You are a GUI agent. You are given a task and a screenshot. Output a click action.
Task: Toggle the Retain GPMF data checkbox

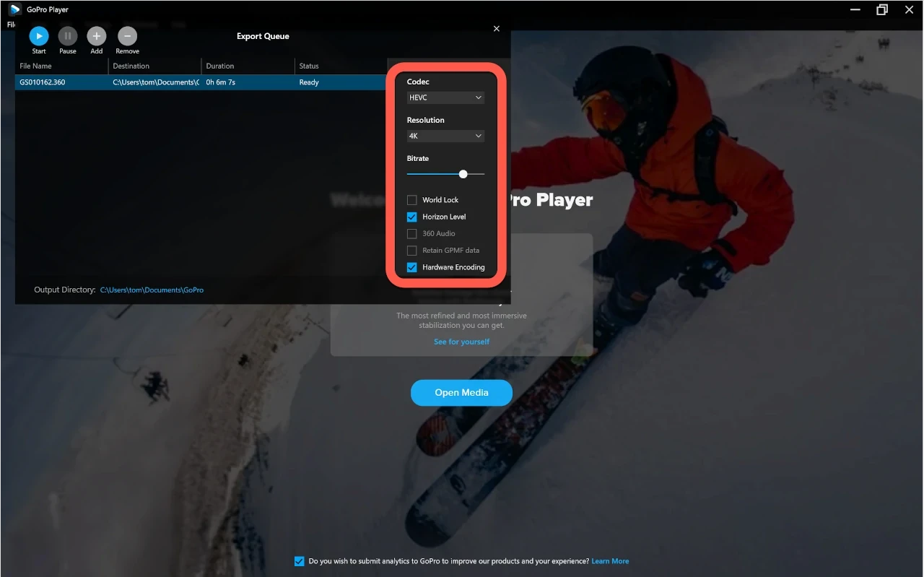(x=412, y=251)
